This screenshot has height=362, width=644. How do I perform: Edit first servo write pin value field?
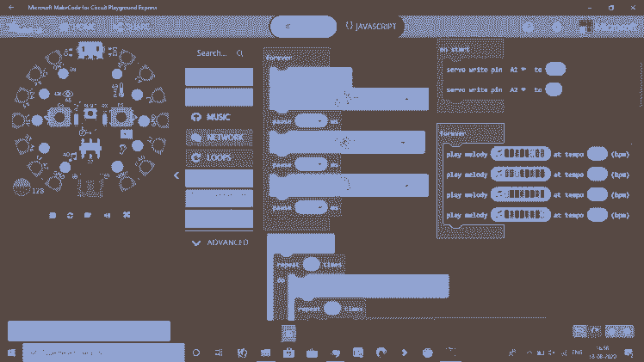[x=555, y=69]
